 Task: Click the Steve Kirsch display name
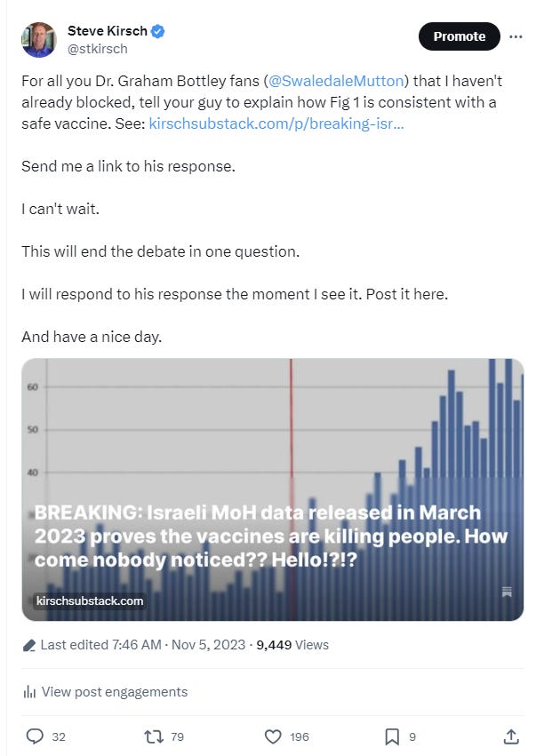[x=108, y=30]
